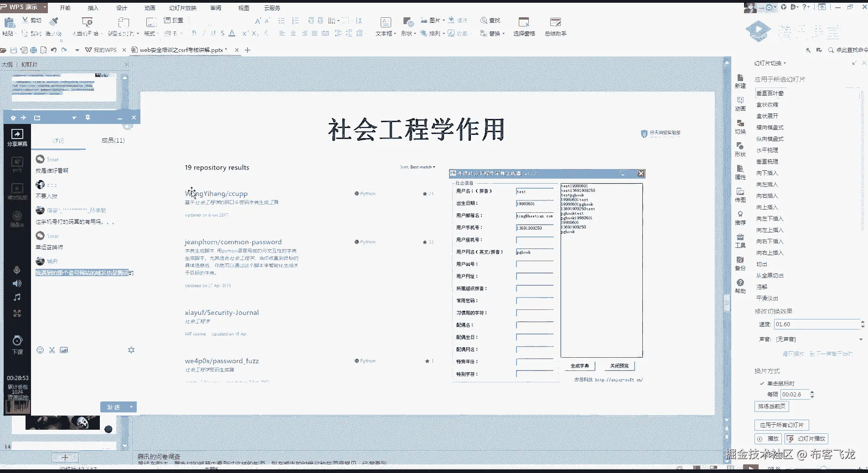Click the speed 01.60 stepper arrows
Image resolution: width=868 pixels, height=473 pixels.
(x=863, y=324)
